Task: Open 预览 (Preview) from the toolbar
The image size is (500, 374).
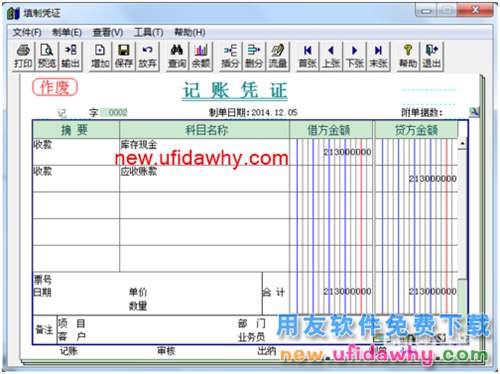Action: coord(47,56)
